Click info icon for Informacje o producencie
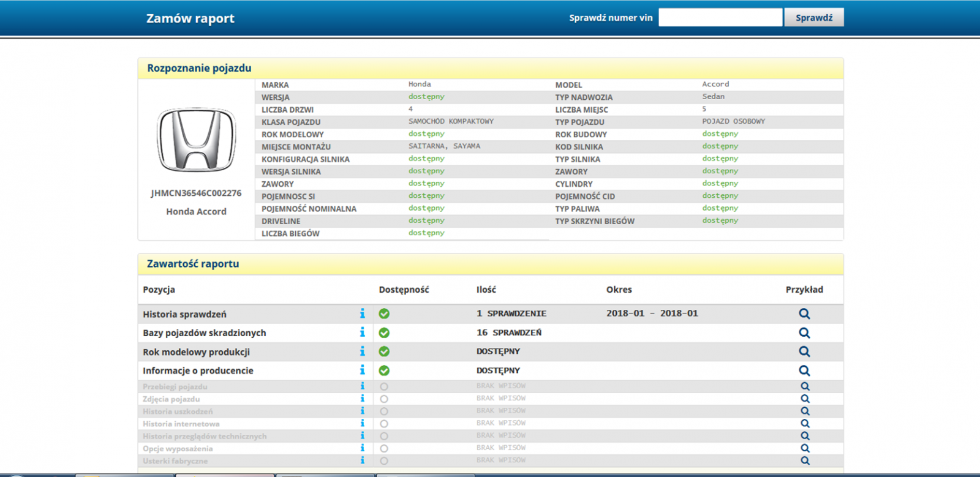Viewport: 980px width, 477px height. [362, 370]
